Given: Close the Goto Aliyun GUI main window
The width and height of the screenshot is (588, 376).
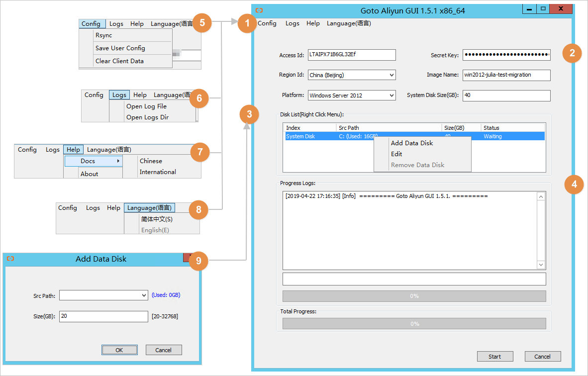Looking at the screenshot, I should click(x=561, y=9).
